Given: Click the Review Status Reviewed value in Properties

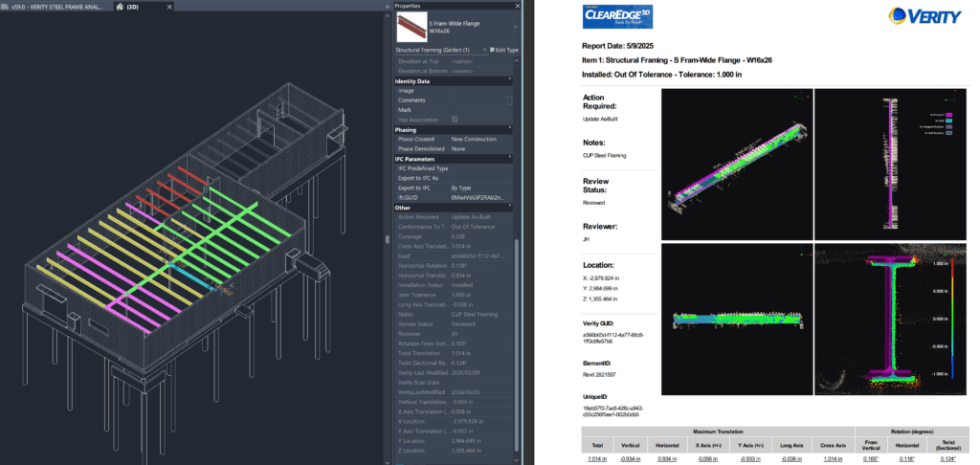Looking at the screenshot, I should pyautogui.click(x=463, y=324).
